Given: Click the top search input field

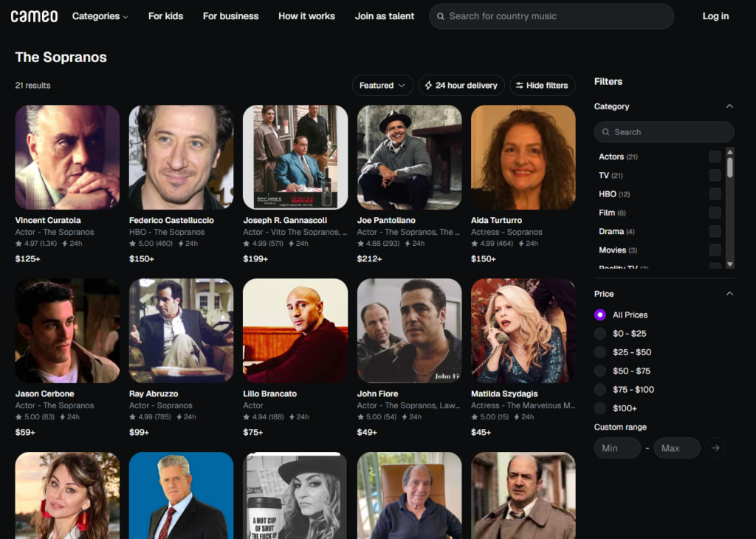Looking at the screenshot, I should [551, 16].
